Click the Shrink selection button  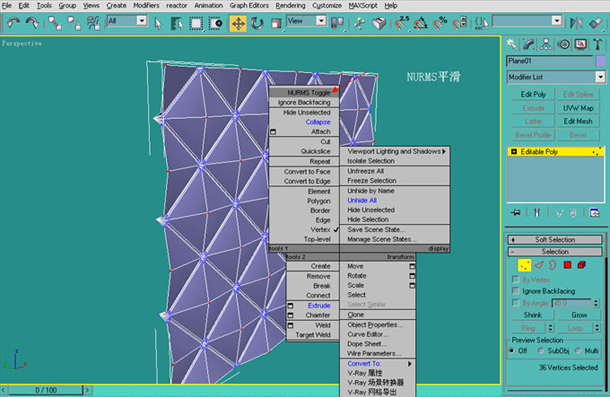(533, 315)
